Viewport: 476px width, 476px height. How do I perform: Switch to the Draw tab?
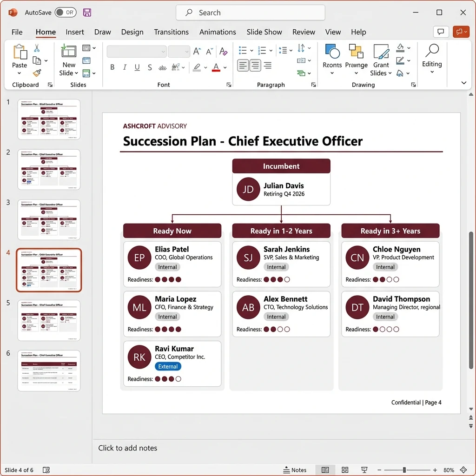coord(103,32)
